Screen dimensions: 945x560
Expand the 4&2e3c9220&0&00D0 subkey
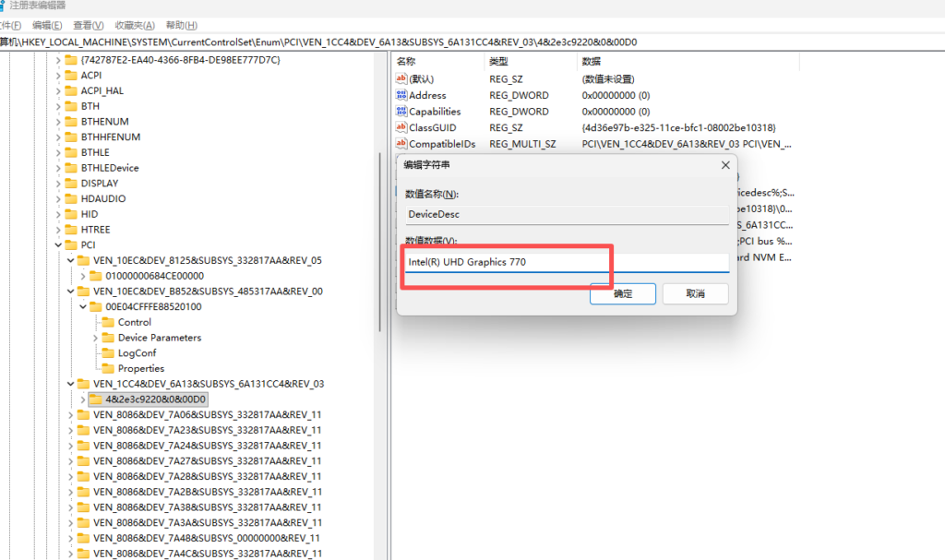(x=84, y=399)
